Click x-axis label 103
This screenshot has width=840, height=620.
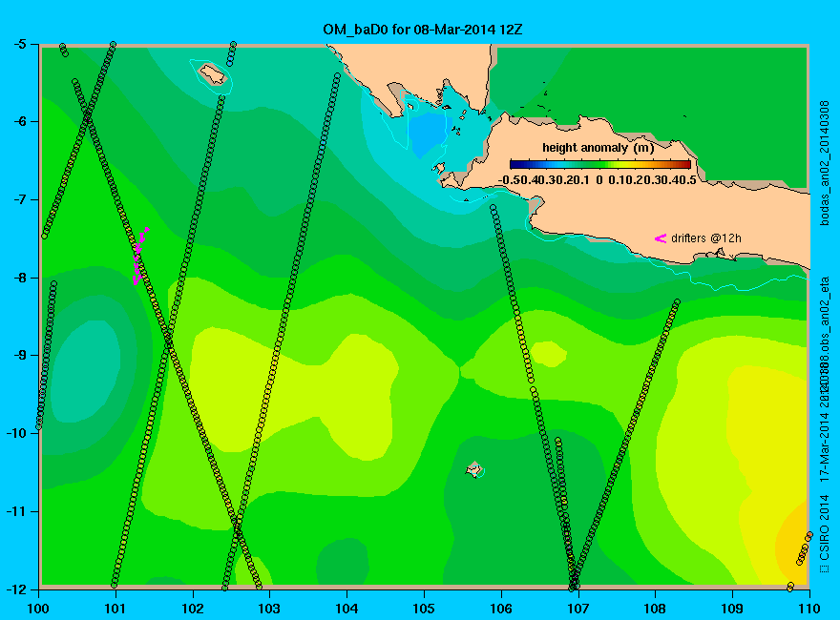(x=269, y=609)
